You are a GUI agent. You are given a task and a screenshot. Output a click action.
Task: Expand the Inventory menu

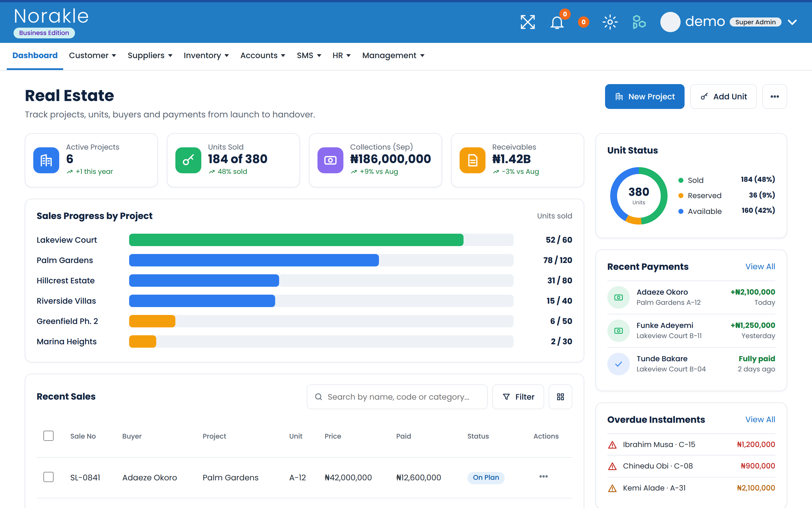tap(206, 55)
